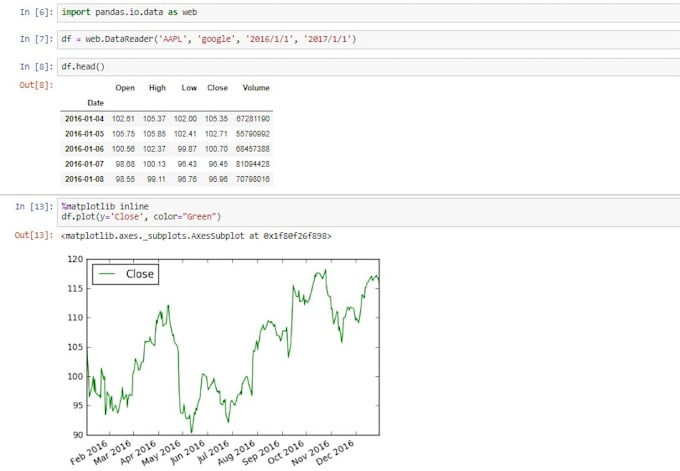This screenshot has width=680, height=471.
Task: Click the May 2016 x-axis label
Action: (161, 454)
